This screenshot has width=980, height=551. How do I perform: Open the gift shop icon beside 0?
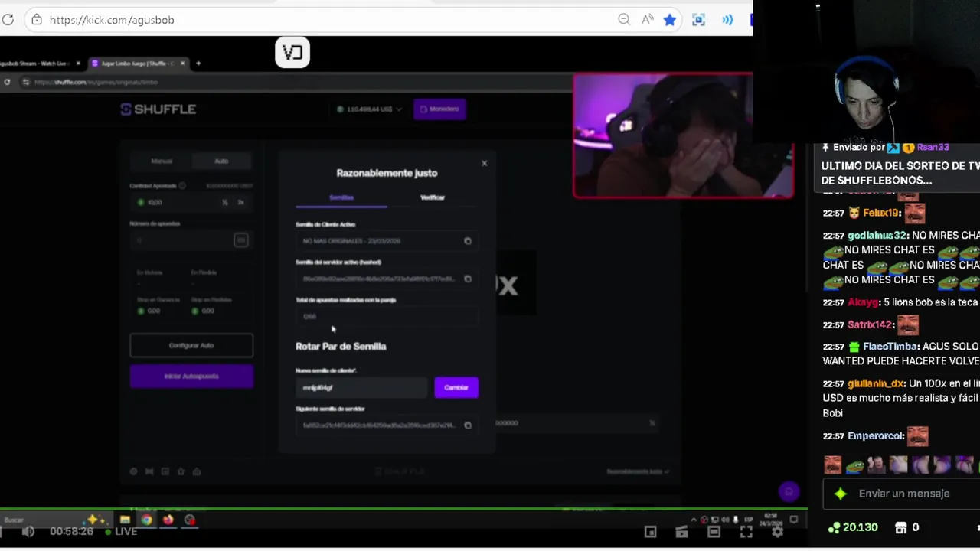[x=901, y=527]
